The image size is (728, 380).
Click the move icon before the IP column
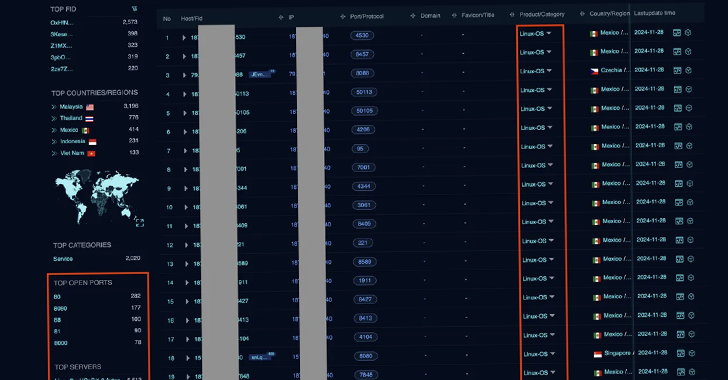[x=281, y=17]
